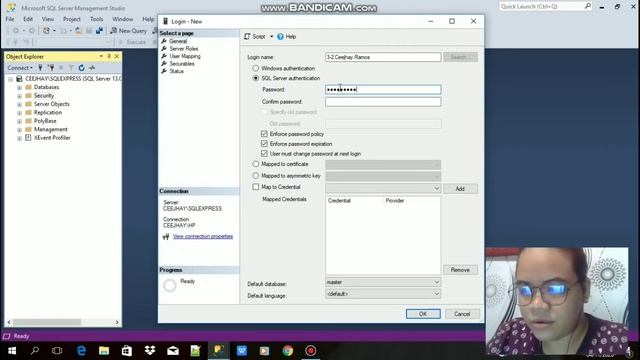The width and height of the screenshot is (640, 360).
Task: Open Activity Monitor icon in Object Explorer toolbar
Action: point(92,68)
